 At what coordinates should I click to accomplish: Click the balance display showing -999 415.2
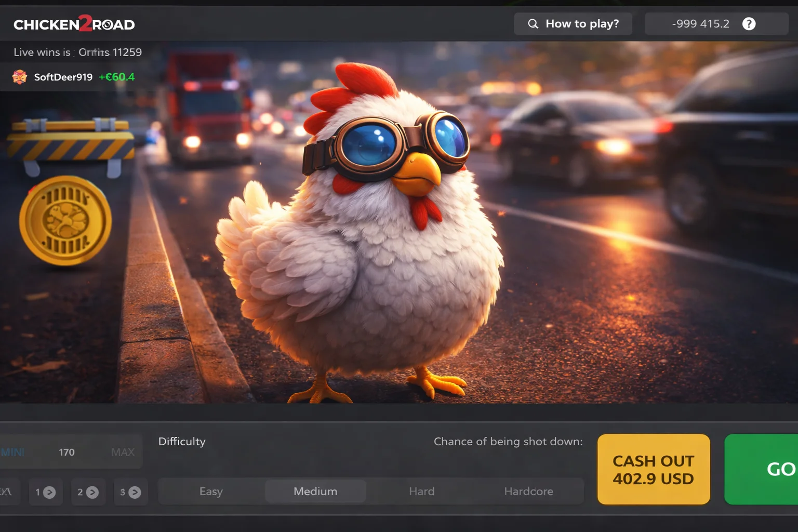(701, 23)
